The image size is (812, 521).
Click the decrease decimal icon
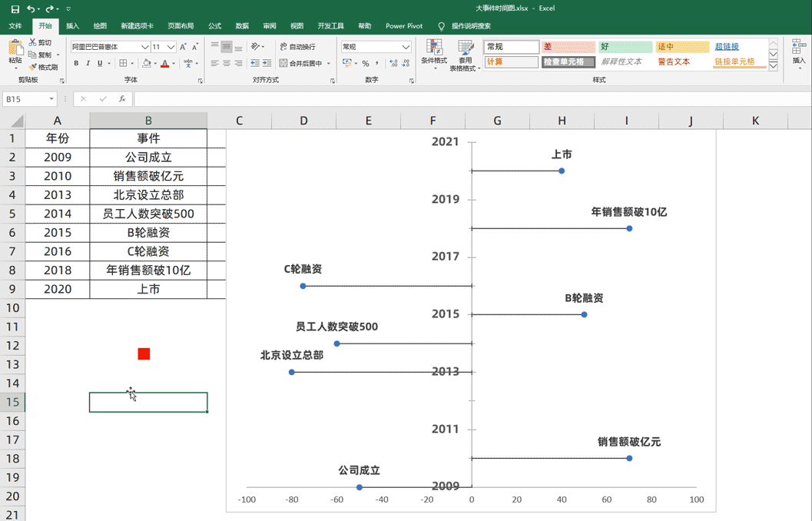(x=406, y=63)
